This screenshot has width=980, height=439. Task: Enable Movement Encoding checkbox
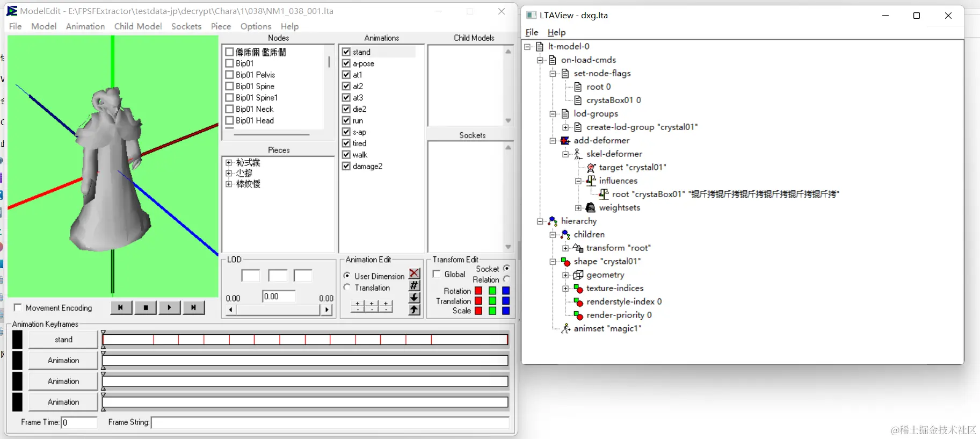[x=18, y=307]
